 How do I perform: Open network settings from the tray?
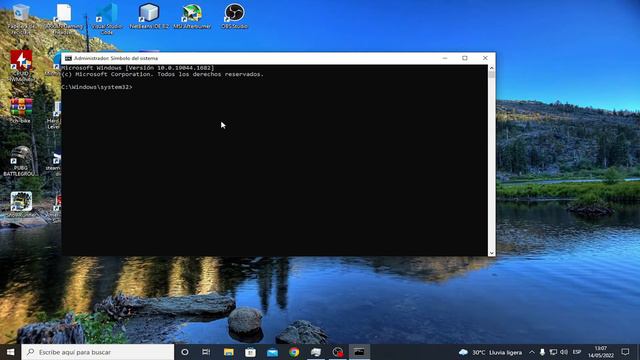(553, 352)
